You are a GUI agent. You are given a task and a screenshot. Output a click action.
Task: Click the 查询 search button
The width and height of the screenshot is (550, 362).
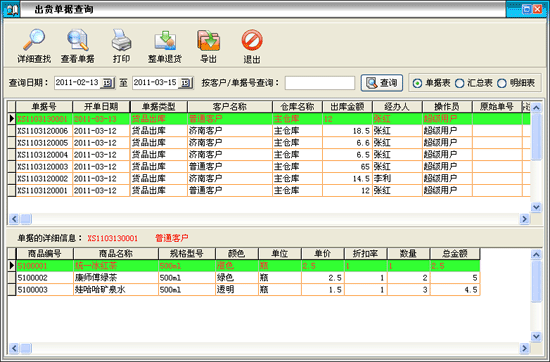click(382, 83)
